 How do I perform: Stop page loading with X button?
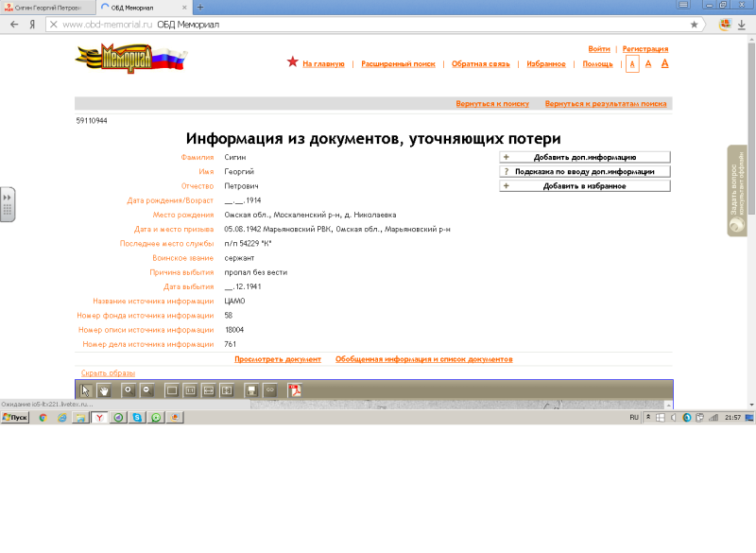pyautogui.click(x=54, y=25)
